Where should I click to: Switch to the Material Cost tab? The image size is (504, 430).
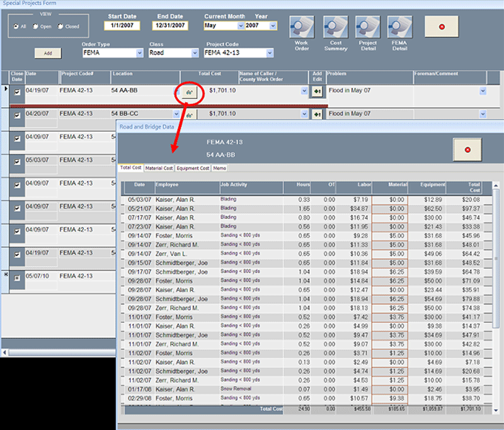coord(159,168)
